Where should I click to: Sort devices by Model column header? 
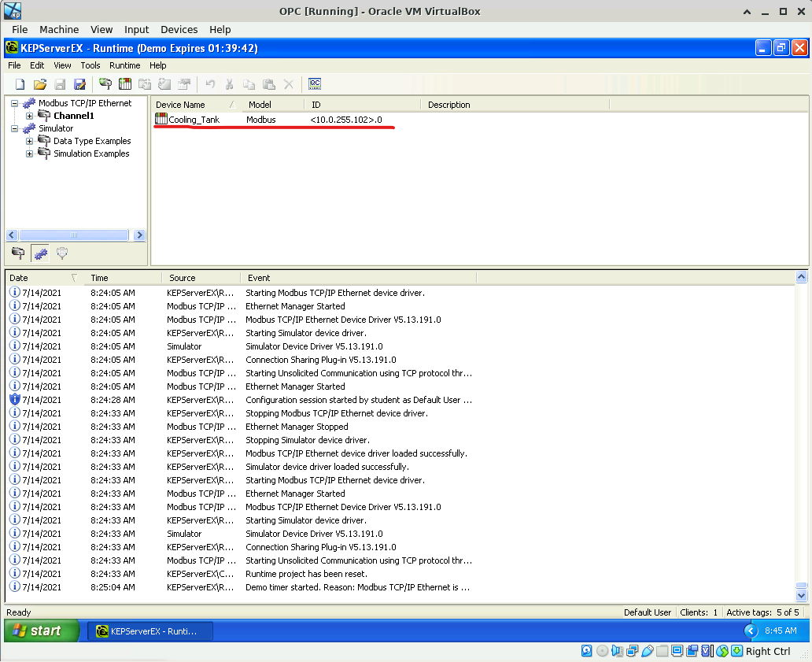pos(273,105)
